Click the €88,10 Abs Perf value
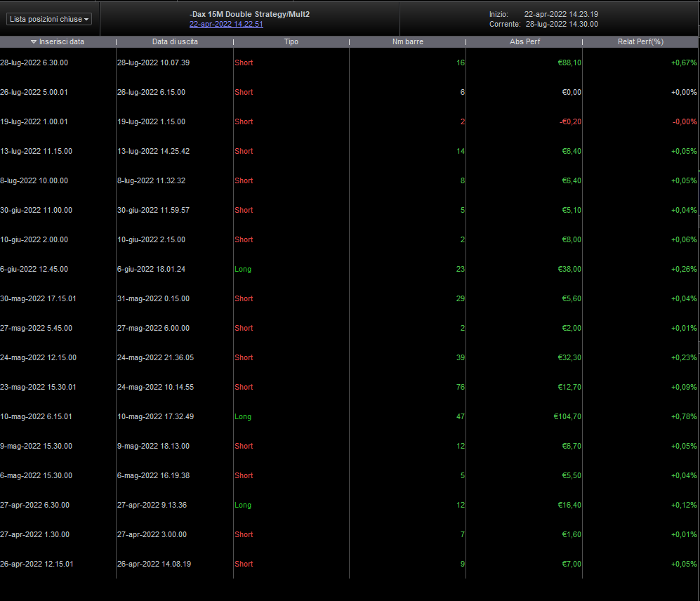The height and width of the screenshot is (601, 700). [569, 62]
